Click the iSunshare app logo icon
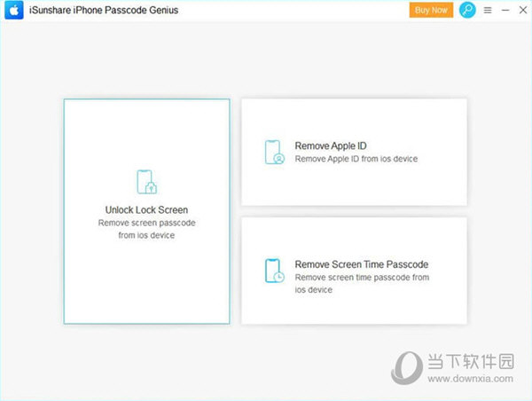The height and width of the screenshot is (401, 532). (x=14, y=10)
